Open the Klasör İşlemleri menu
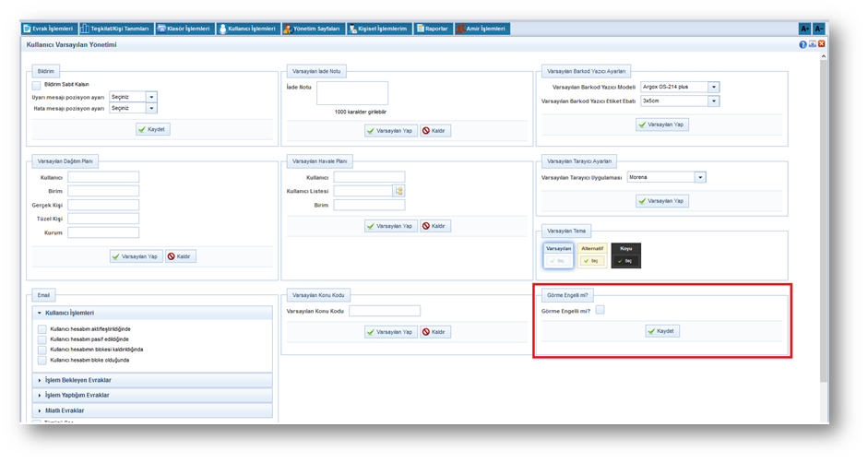The height and width of the screenshot is (463, 868). (x=184, y=29)
